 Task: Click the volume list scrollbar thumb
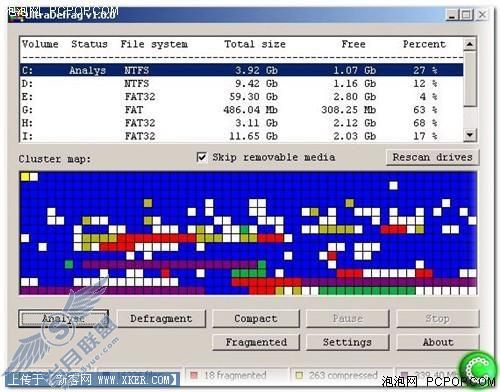tap(470, 79)
